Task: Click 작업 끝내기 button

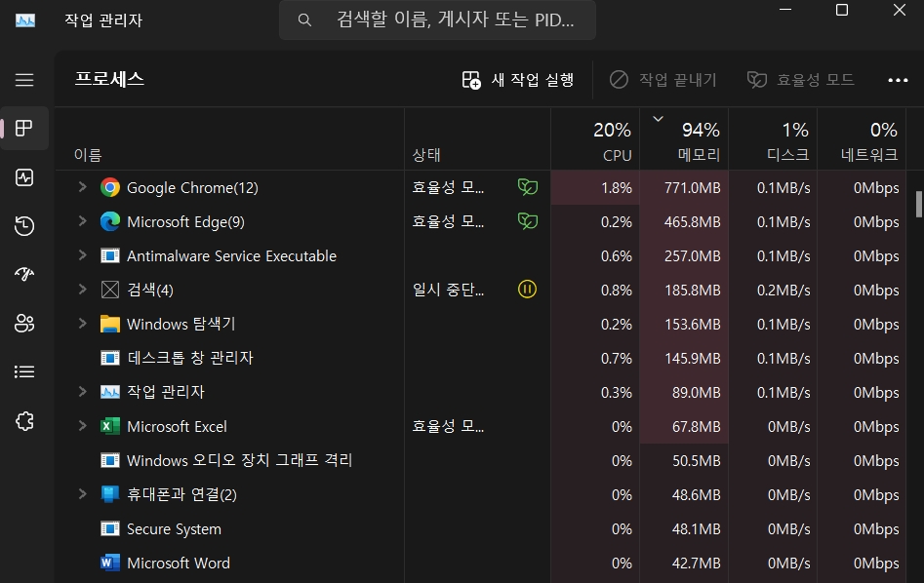Action: coord(663,80)
